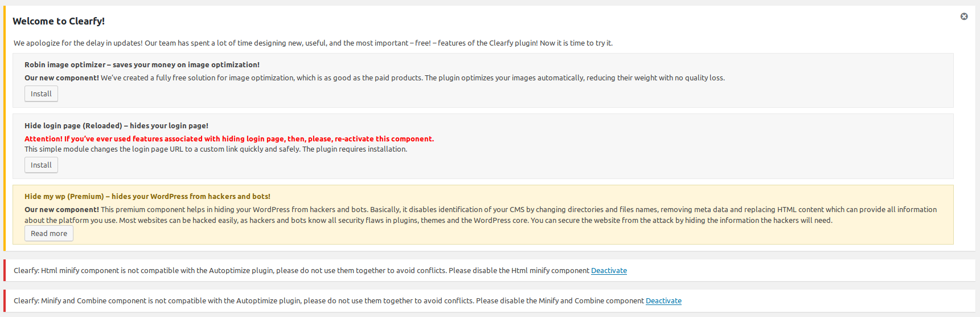Click the apology for delay intro sentence
The width and height of the screenshot is (980, 317).
tap(313, 43)
